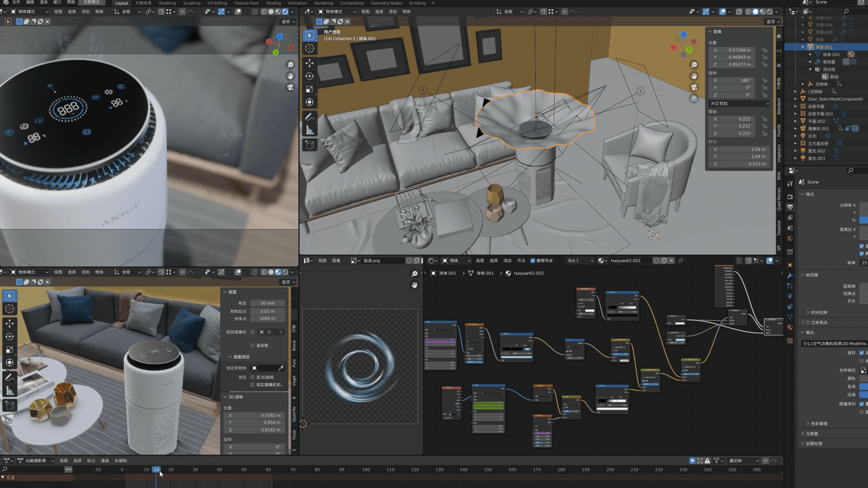Screen dimensions: 868x488
Task: Click frame 100 on the timeline ruler
Action: click(366, 470)
